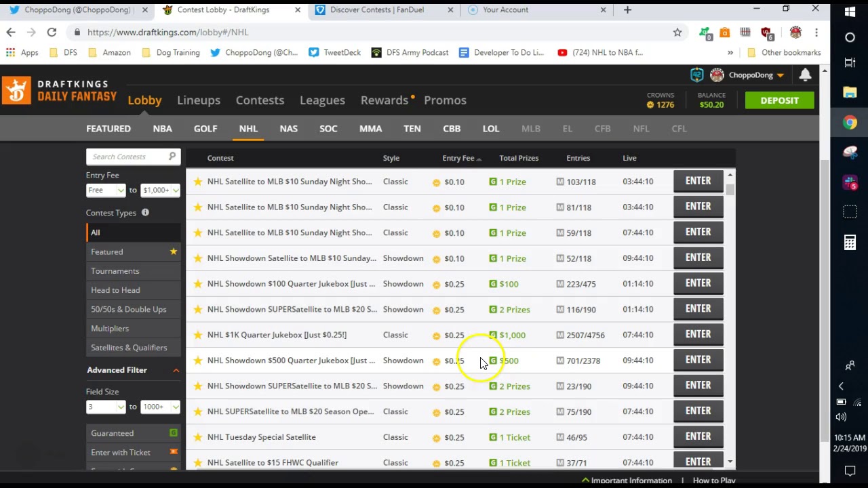Open the notifications bell icon

(805, 75)
